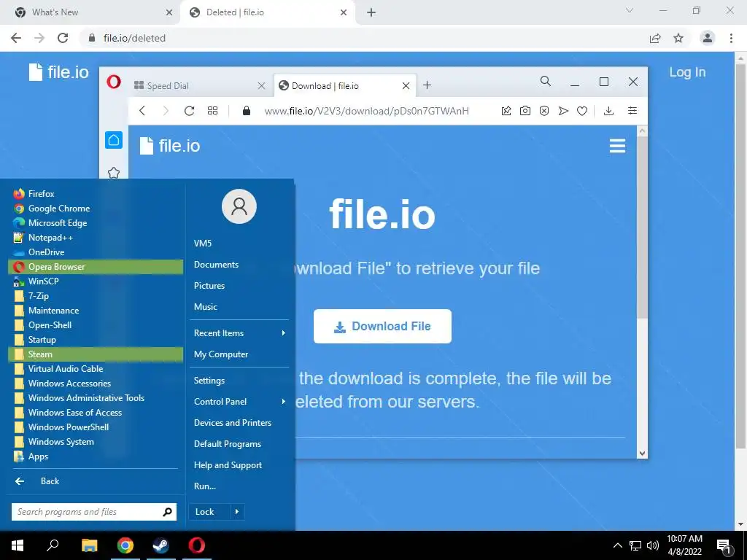747x560 pixels.
Task: Open Chrome profile avatar
Action: [x=708, y=38]
